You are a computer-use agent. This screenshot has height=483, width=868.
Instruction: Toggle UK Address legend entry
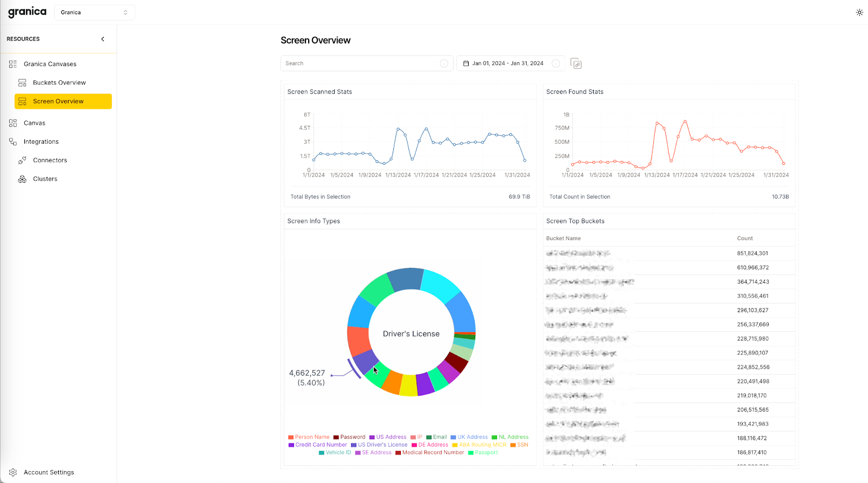469,437
